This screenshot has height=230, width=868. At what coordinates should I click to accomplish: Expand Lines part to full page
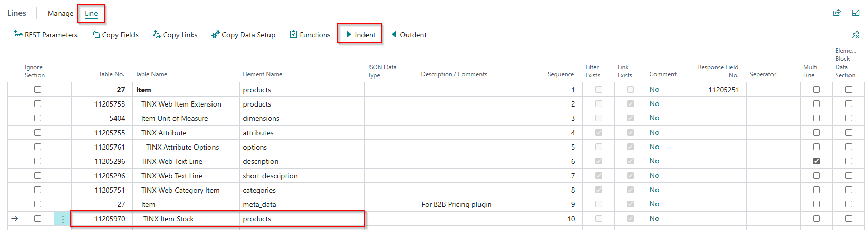[x=856, y=13]
